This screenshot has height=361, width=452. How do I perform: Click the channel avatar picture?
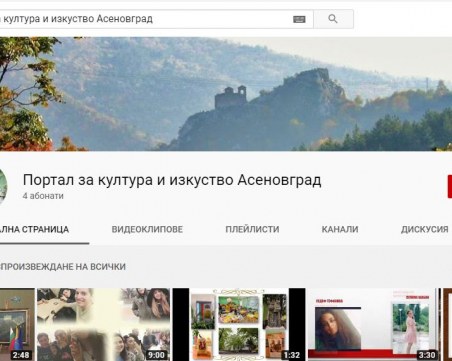tap(3, 185)
